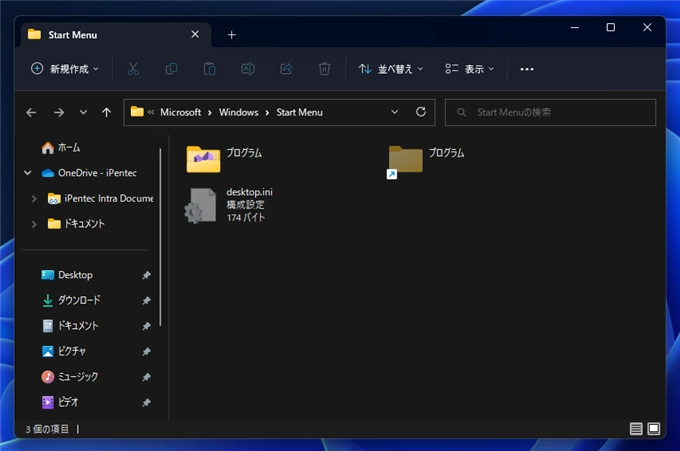This screenshot has width=680, height=451.
Task: Collapse the OneDrive - iPentec node
Action: [x=28, y=173]
